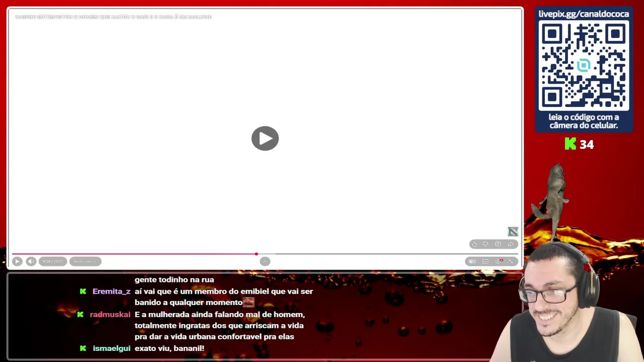Click Kick badge next to Eremita_z
Screen dimensions: 644x362
tap(83, 291)
